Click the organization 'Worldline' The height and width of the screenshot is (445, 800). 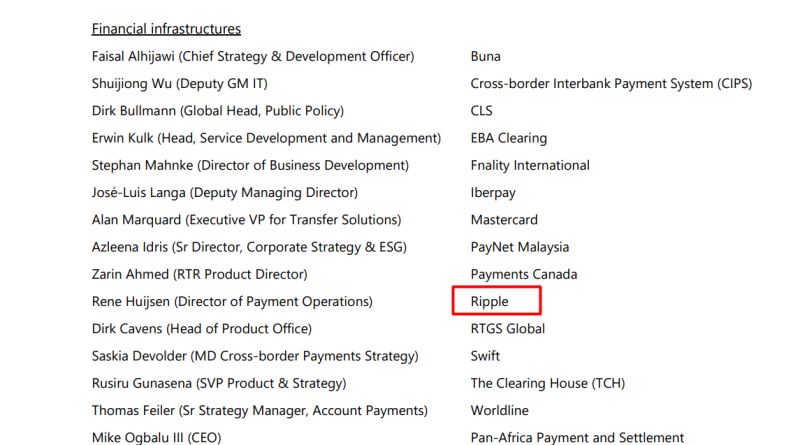tap(499, 411)
